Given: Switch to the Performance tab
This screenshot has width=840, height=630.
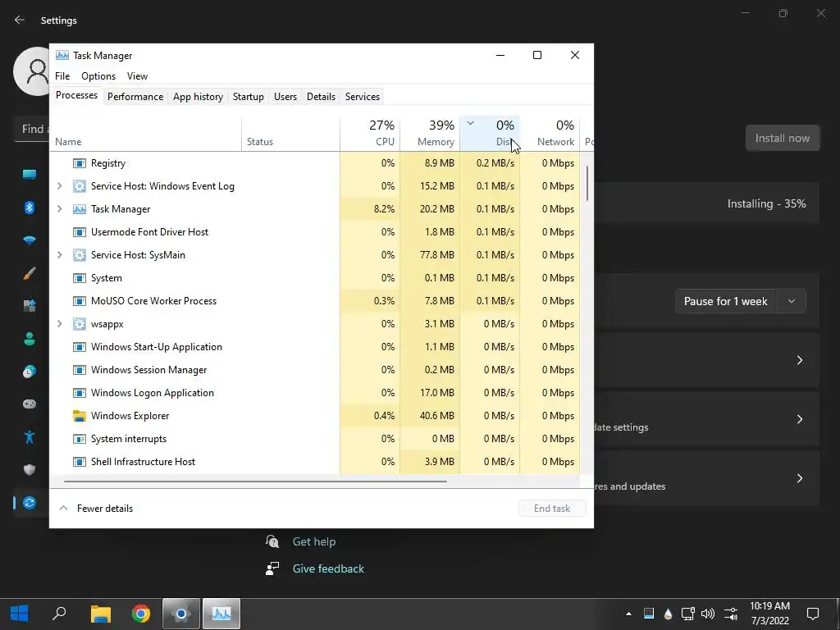Looking at the screenshot, I should 135,97.
